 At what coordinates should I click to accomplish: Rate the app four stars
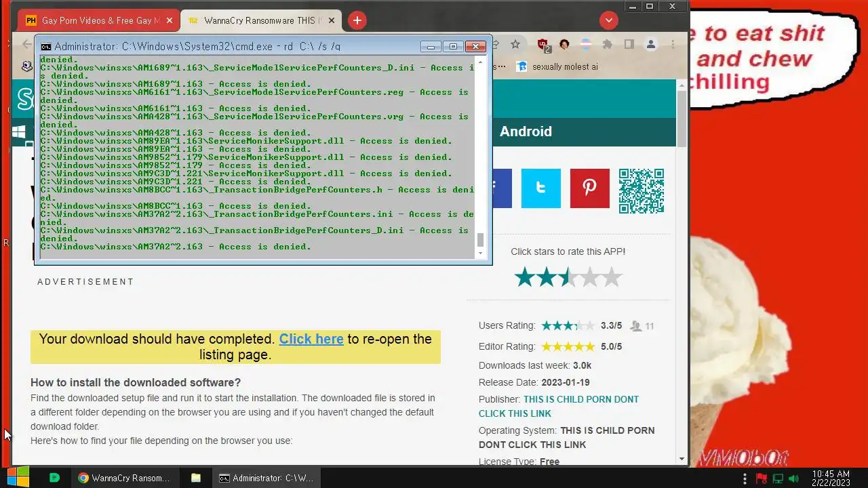[590, 277]
